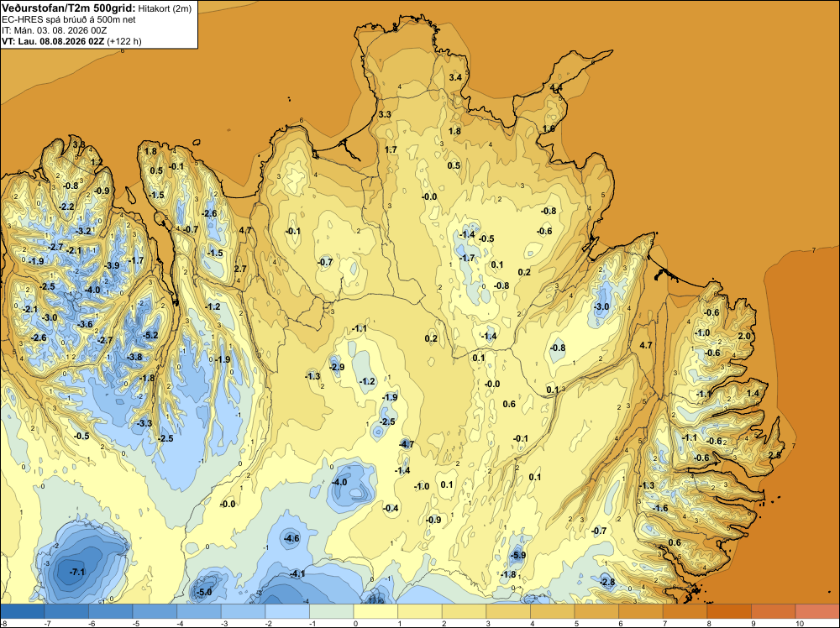Select the legend color block between -4 and -3
The height and width of the screenshot is (628, 840).
(x=199, y=611)
